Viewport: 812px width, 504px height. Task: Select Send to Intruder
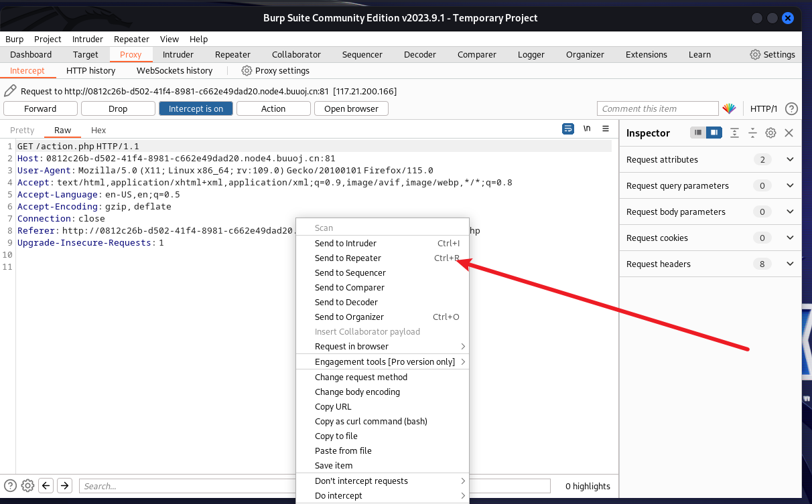tap(383, 244)
